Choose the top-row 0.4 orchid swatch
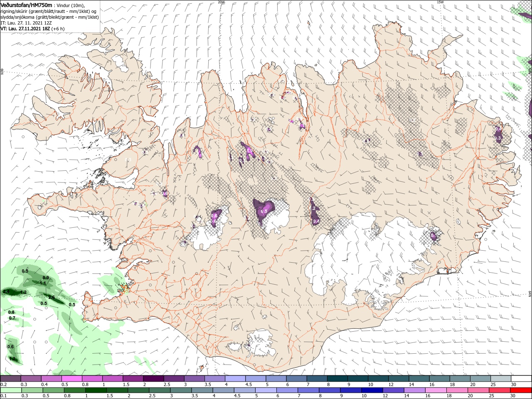 click(51, 379)
